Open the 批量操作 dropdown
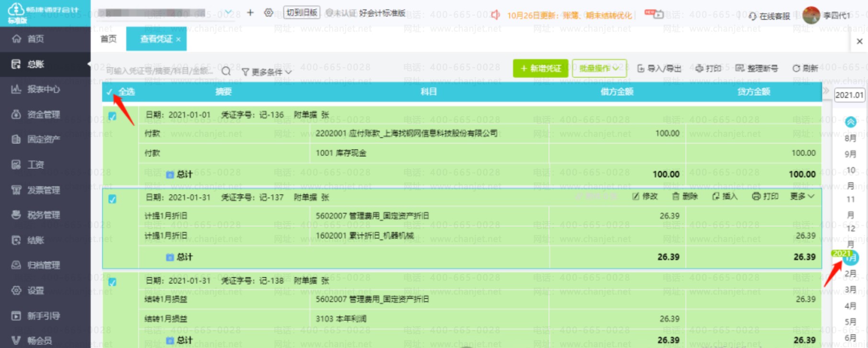 (599, 68)
